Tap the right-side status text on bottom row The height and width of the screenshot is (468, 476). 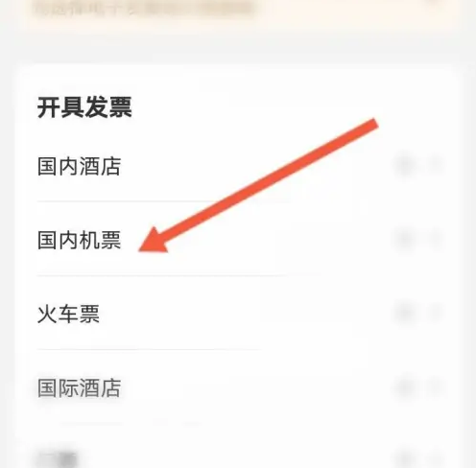coord(406,459)
